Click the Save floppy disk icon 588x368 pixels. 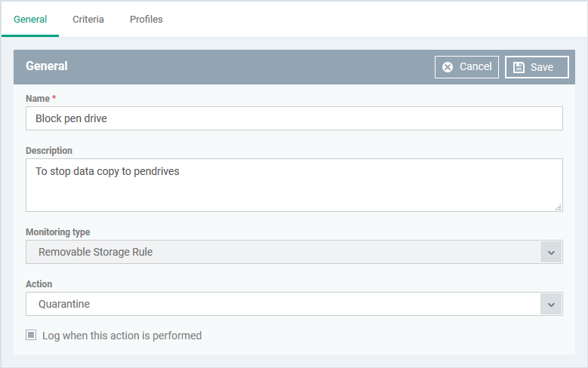pyautogui.click(x=519, y=67)
